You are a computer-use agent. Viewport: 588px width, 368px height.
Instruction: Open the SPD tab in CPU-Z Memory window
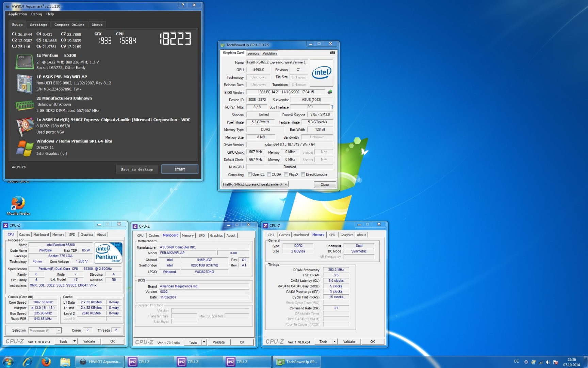[332, 235]
